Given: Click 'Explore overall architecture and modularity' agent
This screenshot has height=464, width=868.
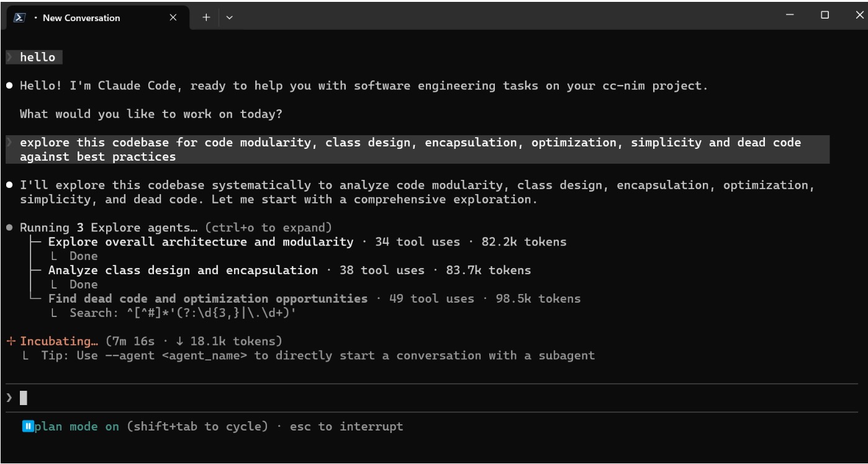Looking at the screenshot, I should point(201,242).
